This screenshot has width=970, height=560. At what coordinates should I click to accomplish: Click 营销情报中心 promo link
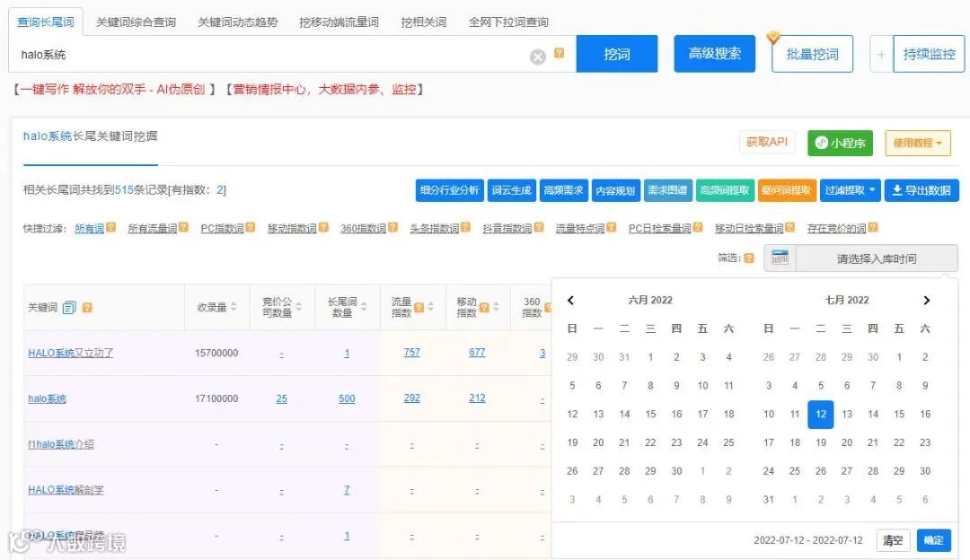pos(323,90)
